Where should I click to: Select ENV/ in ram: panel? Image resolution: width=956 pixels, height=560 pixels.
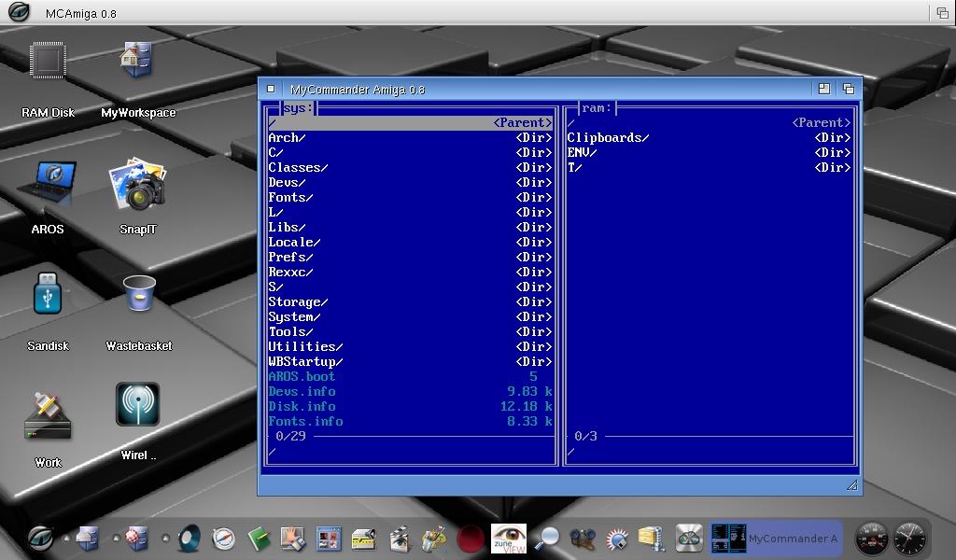pos(710,152)
